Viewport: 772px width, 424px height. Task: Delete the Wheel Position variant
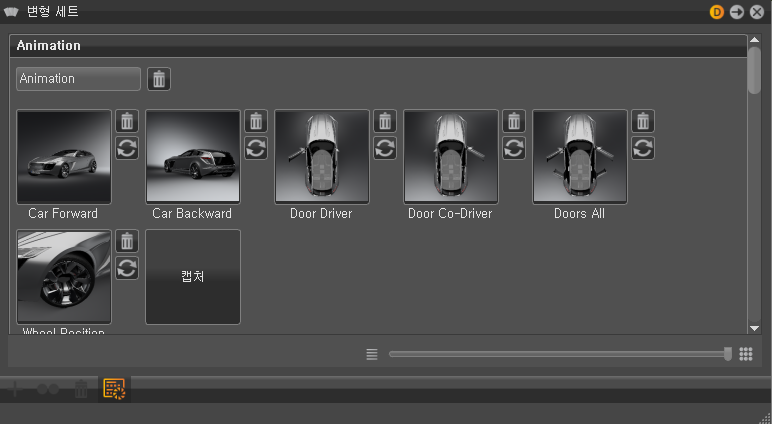127,241
